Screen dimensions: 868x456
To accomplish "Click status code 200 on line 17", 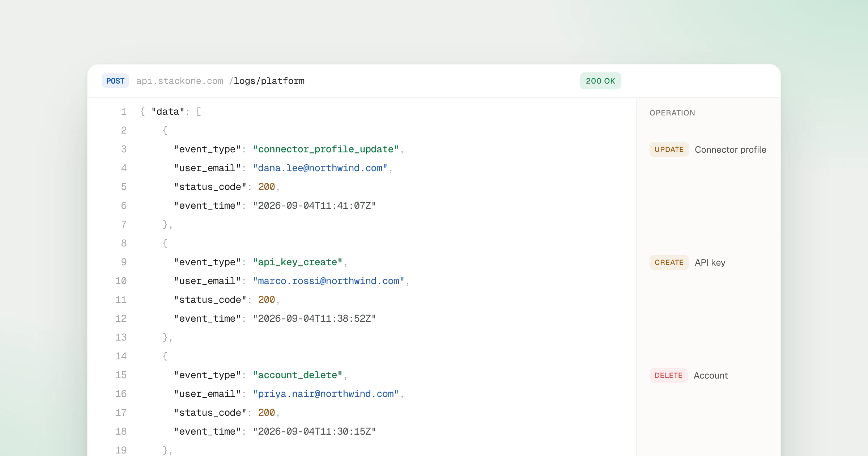I will click(267, 413).
